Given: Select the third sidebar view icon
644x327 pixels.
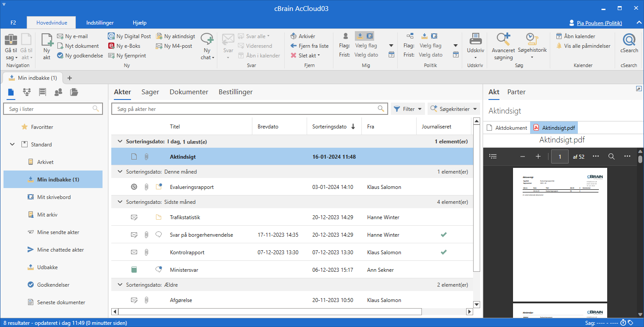Looking at the screenshot, I should [x=42, y=92].
